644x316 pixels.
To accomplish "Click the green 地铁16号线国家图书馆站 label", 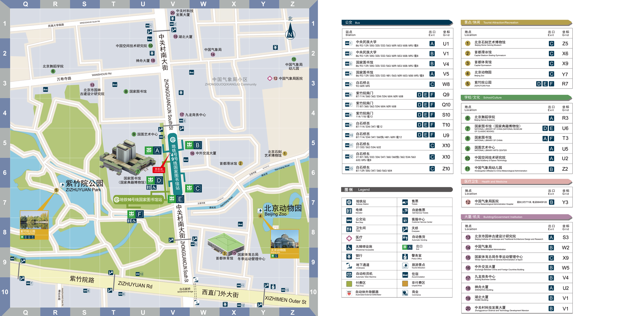I will coord(138,200).
